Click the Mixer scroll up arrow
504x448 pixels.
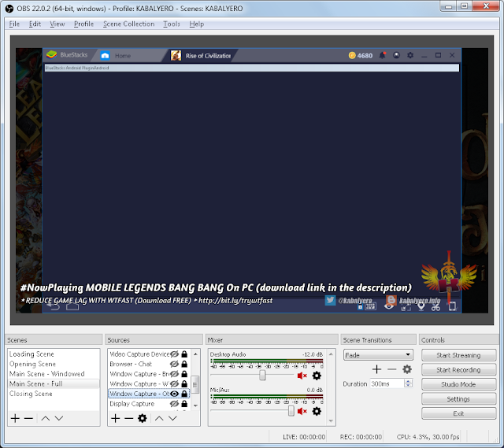[x=331, y=354]
